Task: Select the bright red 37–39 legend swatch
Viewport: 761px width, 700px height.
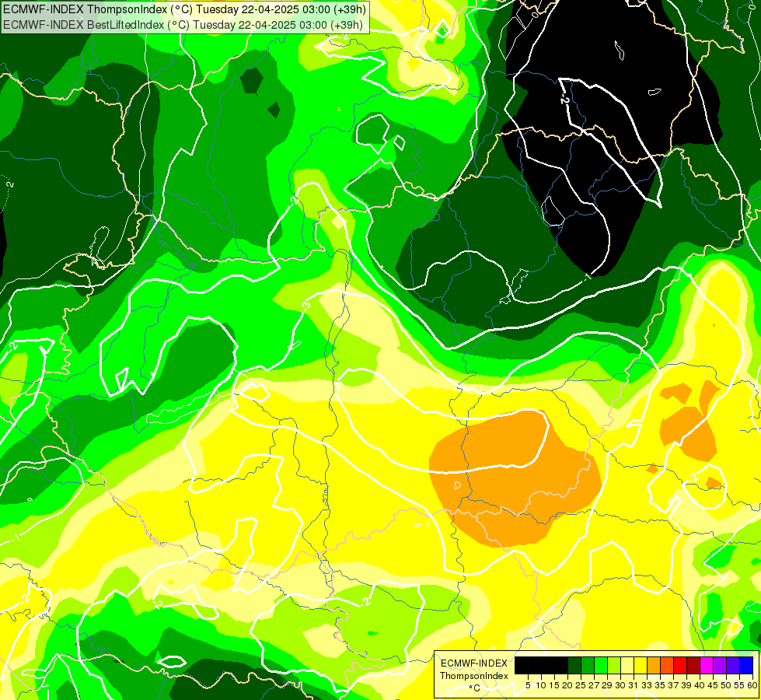Action: [680, 666]
